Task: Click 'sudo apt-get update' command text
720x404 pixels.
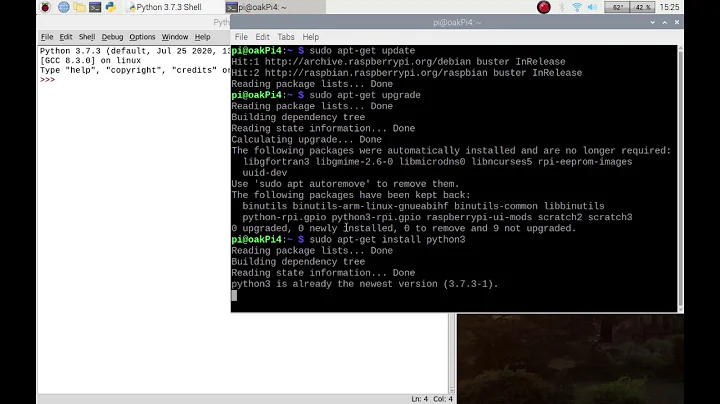Action: (362, 50)
